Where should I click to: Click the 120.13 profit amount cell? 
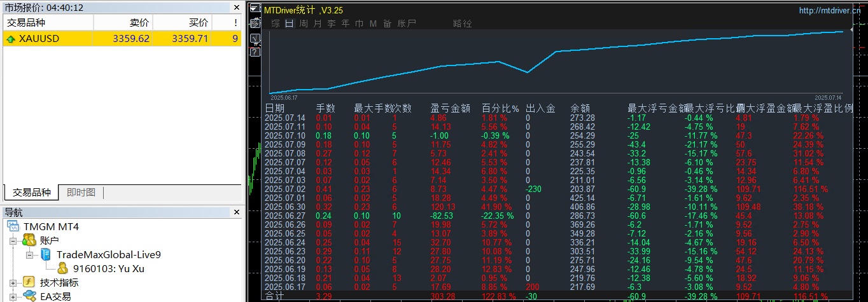point(443,207)
